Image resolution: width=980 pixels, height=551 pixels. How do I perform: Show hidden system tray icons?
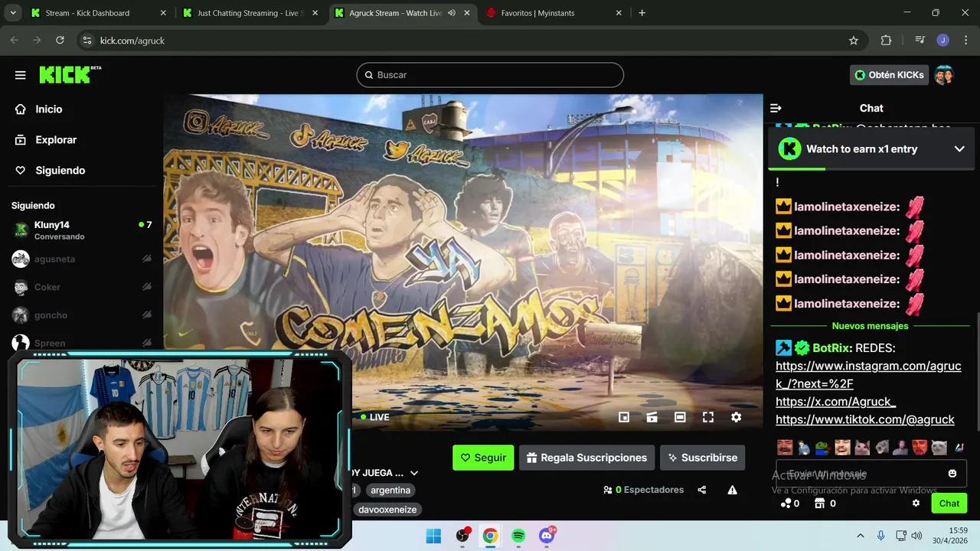(860, 536)
